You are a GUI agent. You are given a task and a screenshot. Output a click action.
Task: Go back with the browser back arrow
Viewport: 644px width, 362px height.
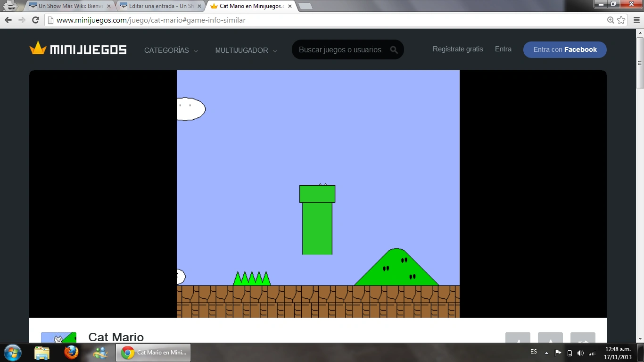pos(8,20)
